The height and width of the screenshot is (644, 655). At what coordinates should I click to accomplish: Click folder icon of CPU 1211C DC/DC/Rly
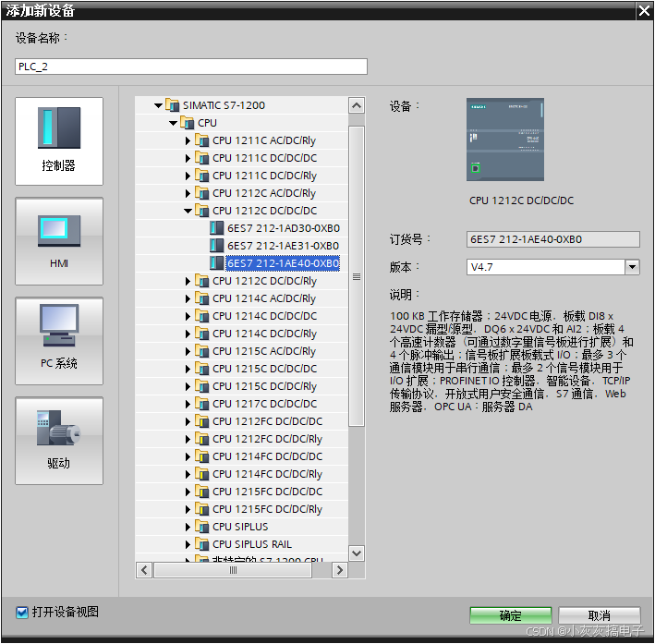(201, 176)
